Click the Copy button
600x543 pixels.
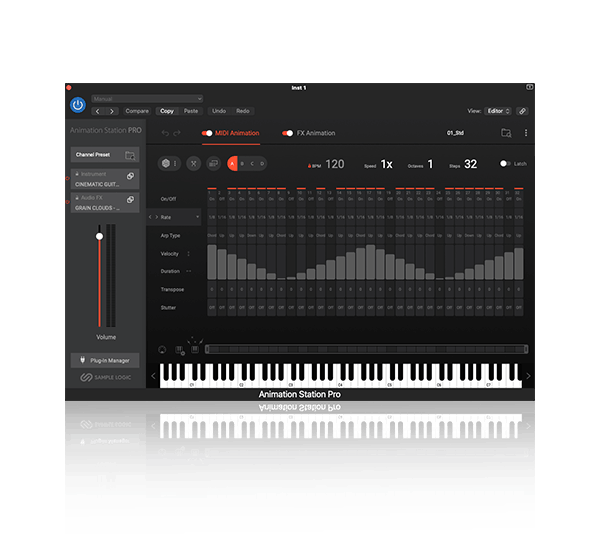(x=167, y=111)
